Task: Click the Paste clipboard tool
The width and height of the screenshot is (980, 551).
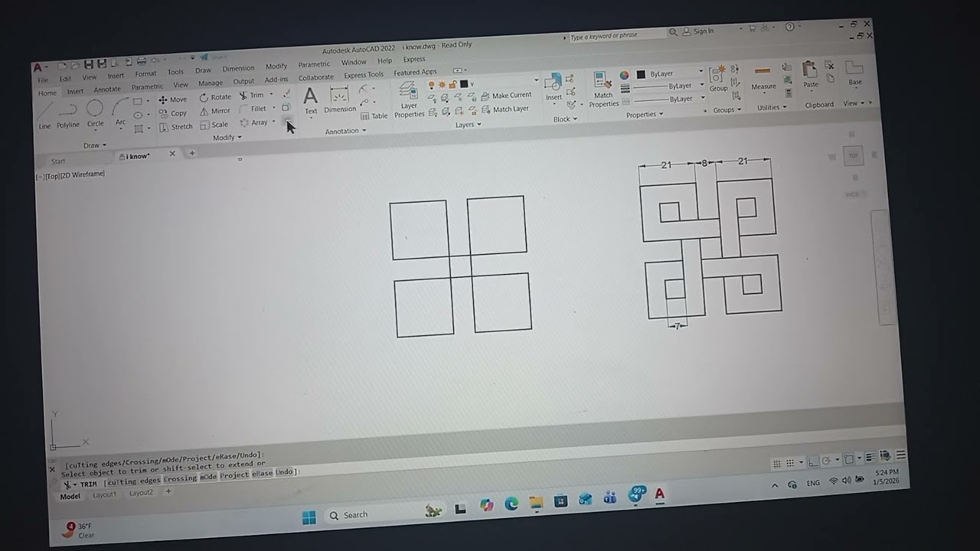Action: tap(809, 74)
